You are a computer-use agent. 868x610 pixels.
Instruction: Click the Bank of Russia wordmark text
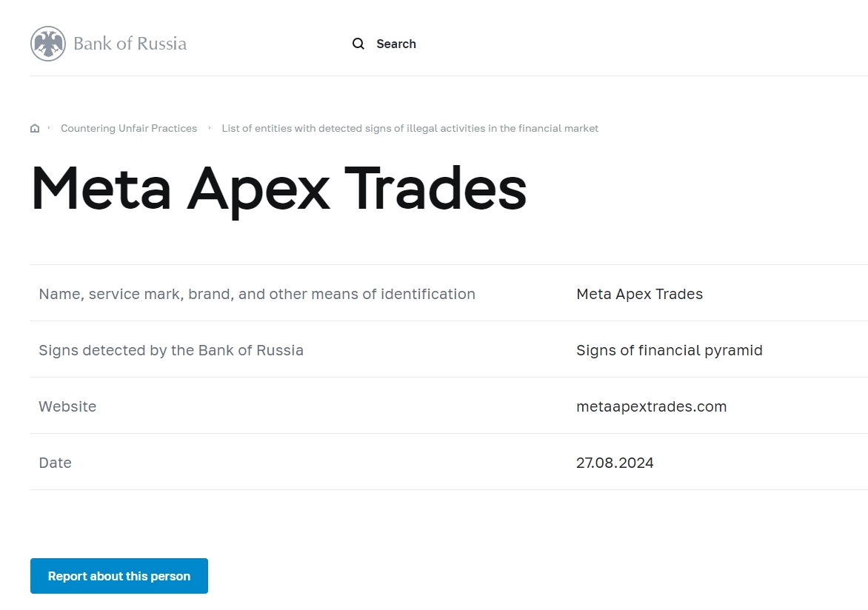tap(130, 44)
